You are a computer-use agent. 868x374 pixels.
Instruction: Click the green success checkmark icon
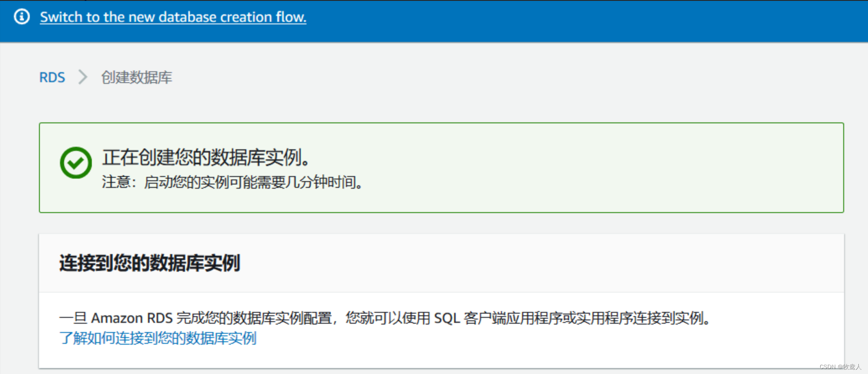pyautogui.click(x=76, y=163)
